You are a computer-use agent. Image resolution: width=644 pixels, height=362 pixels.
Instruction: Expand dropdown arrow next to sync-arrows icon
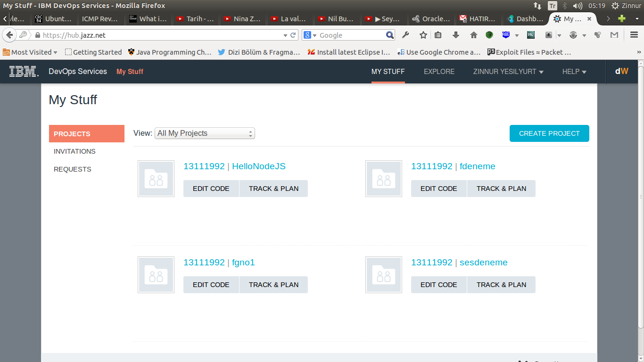pos(584,35)
